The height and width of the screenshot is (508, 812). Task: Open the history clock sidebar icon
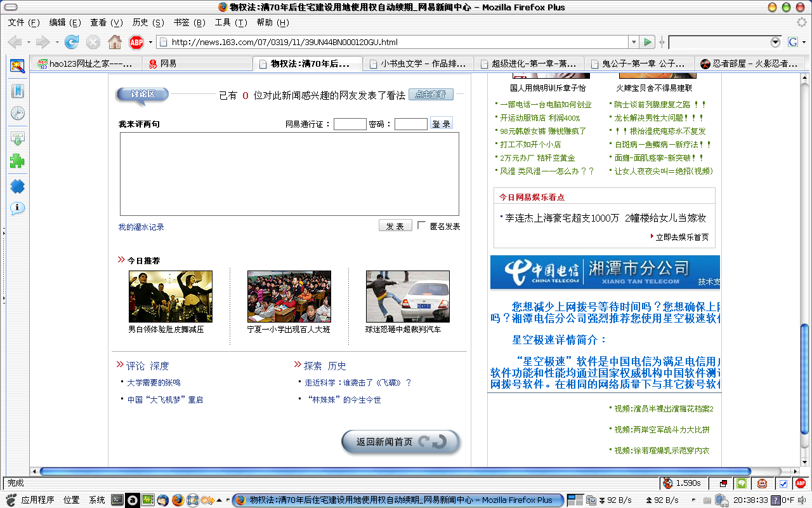[x=18, y=114]
